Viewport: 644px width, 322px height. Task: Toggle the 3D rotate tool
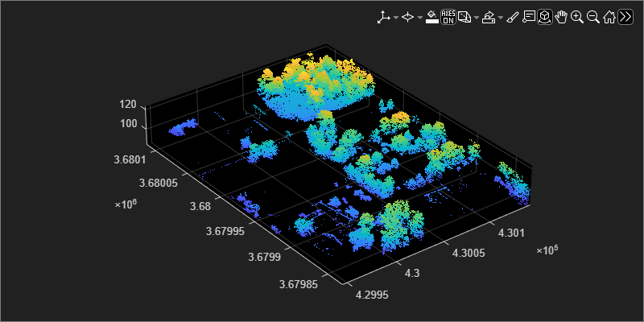(x=545, y=17)
